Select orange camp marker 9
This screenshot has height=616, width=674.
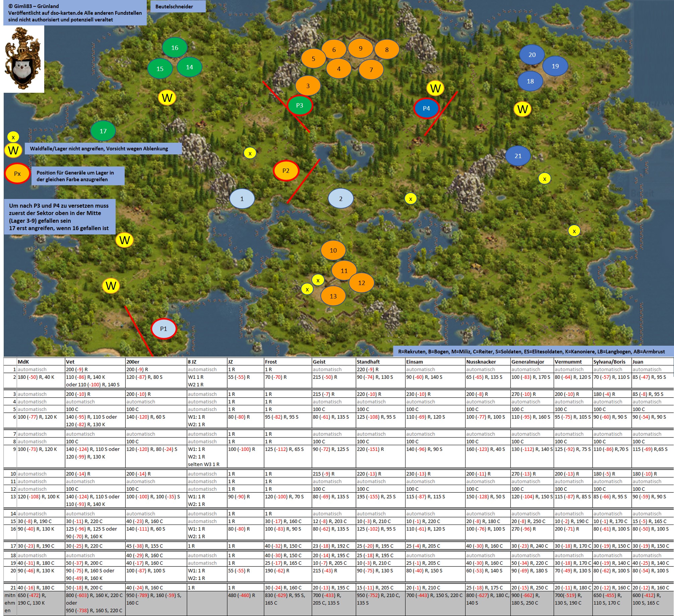(360, 48)
